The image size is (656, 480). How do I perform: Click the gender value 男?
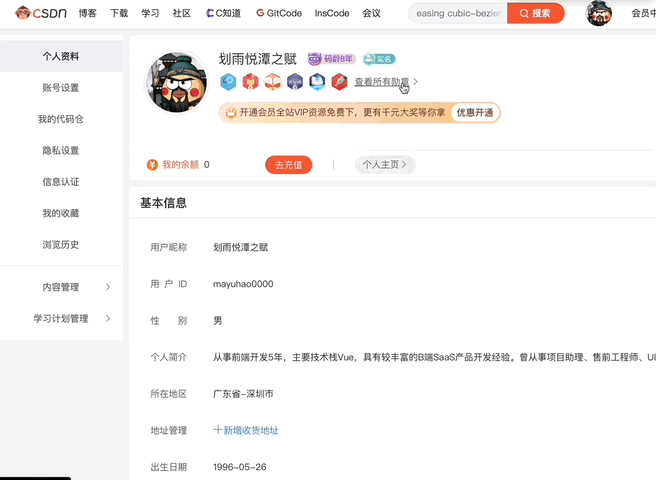[218, 321]
